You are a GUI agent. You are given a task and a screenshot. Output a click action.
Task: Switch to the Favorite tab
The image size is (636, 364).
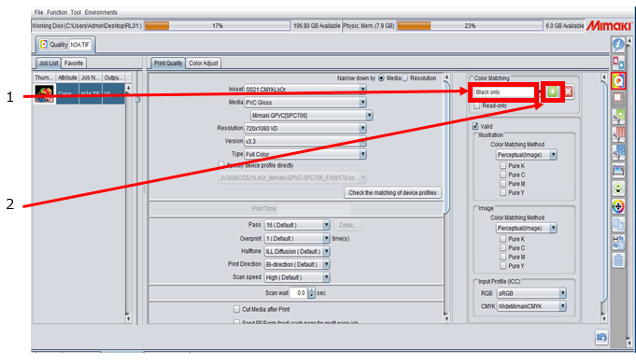tap(74, 63)
